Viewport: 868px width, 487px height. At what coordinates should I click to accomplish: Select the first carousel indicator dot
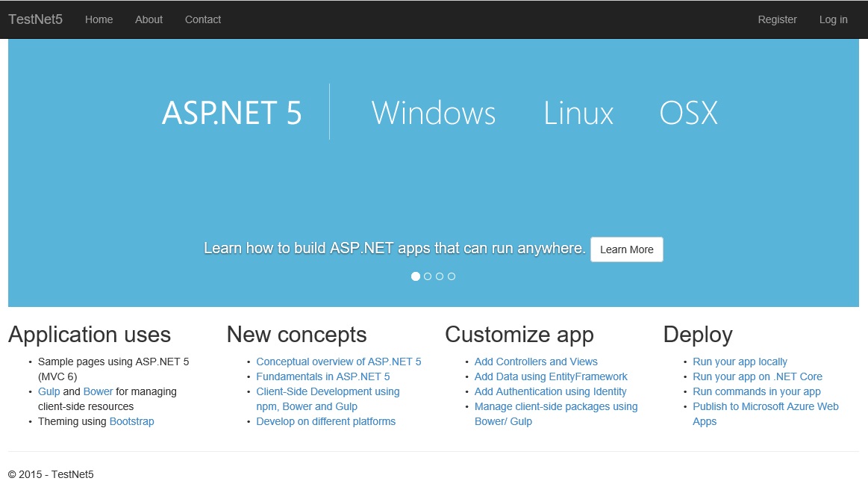(x=416, y=276)
